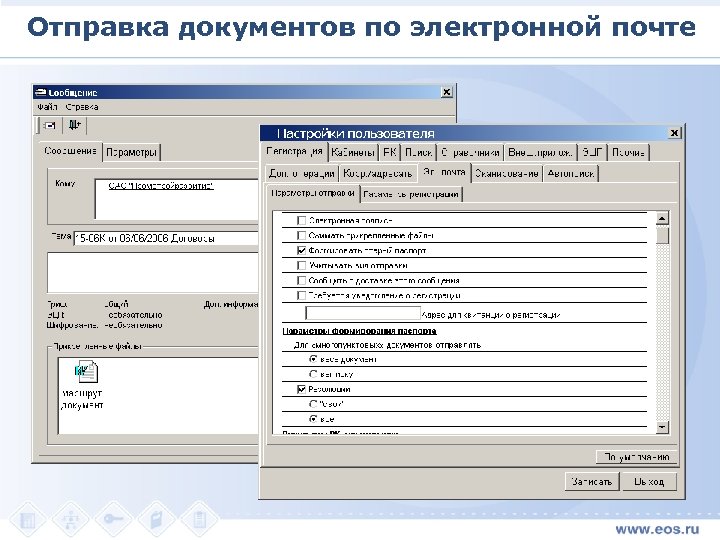Close the Сообщение window
The height and width of the screenshot is (540, 720).
click(446, 92)
